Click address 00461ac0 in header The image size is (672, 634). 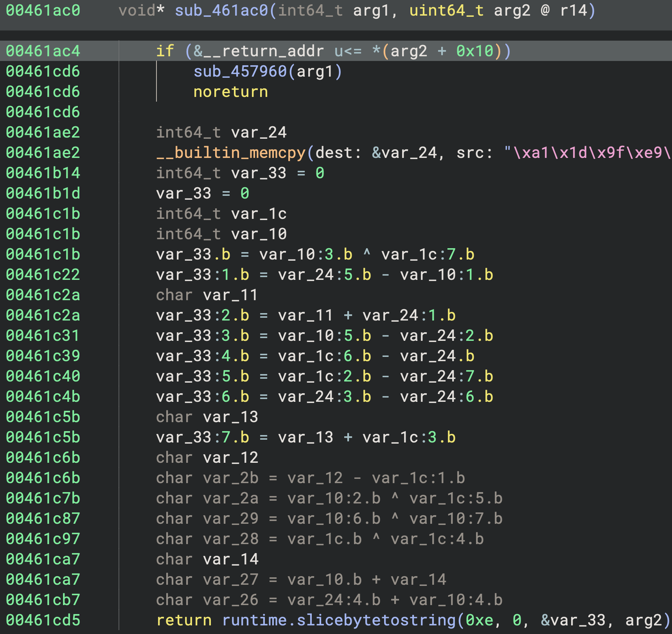tap(43, 11)
